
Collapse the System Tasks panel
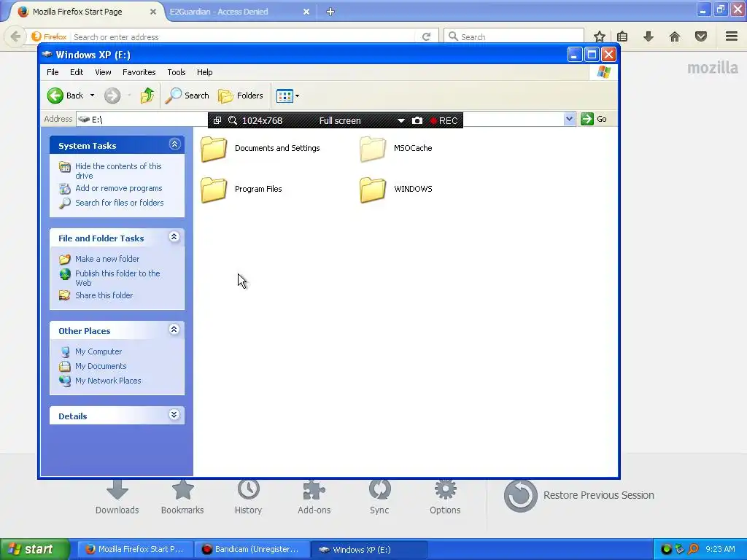click(x=175, y=144)
